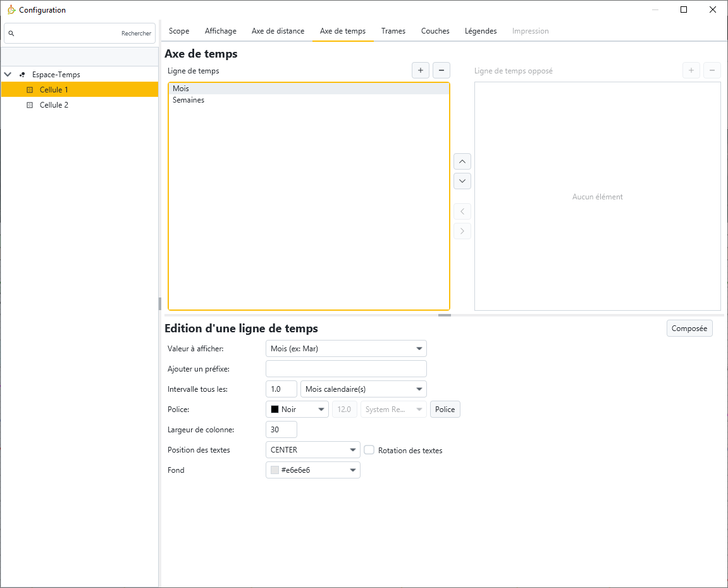Click the minus button above Ligne de temps list

[441, 70]
